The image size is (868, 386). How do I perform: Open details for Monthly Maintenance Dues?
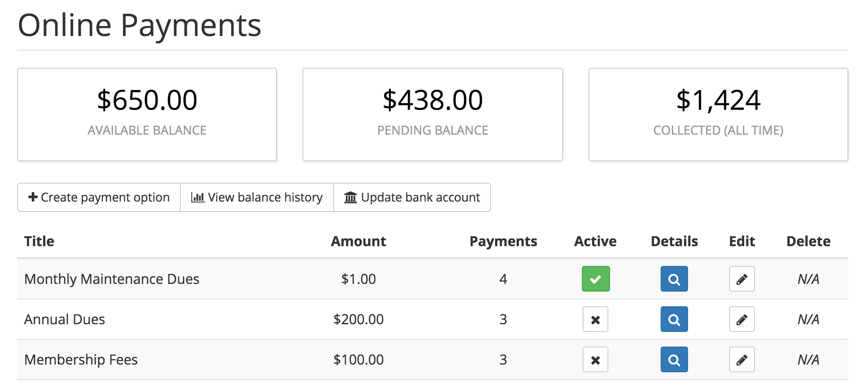(x=674, y=279)
